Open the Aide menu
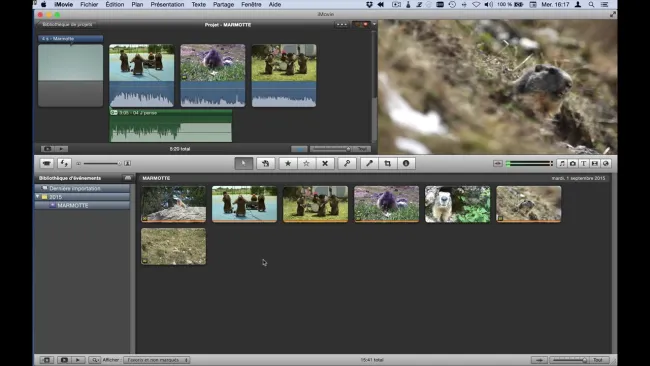Image resolution: width=650 pixels, height=366 pixels. tap(275, 5)
